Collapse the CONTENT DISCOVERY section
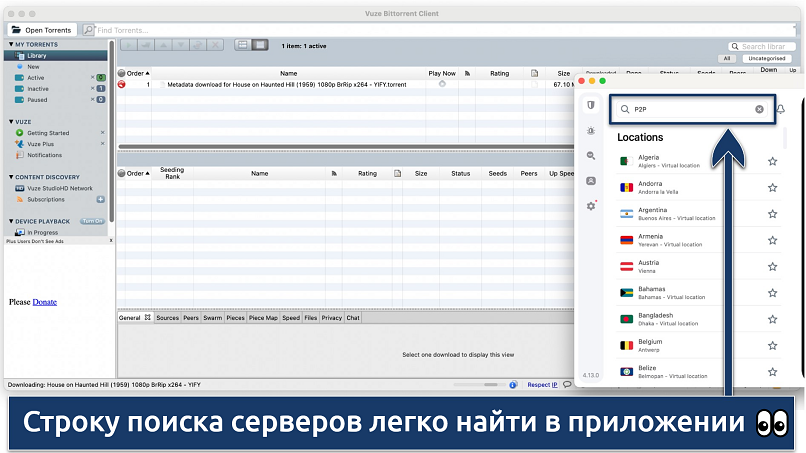The height and width of the screenshot is (453, 806). (x=11, y=177)
